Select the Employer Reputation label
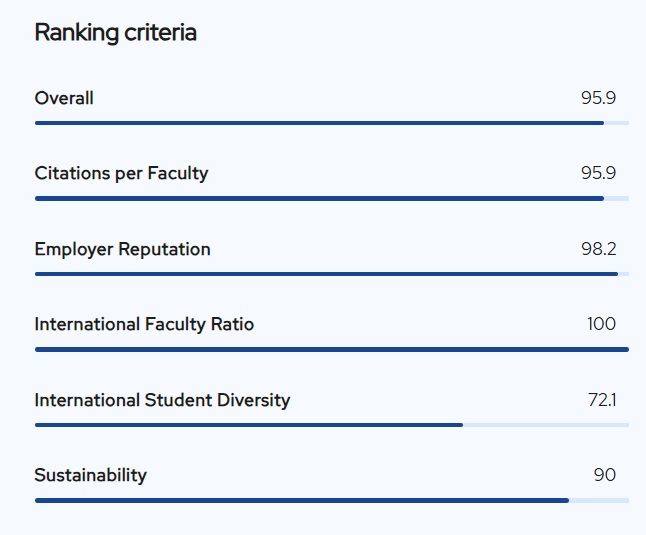 point(122,249)
